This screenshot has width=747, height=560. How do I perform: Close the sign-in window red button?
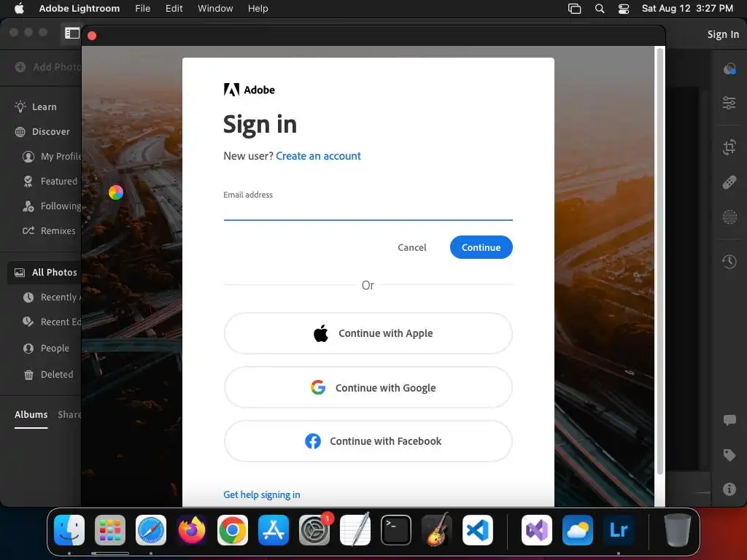92,36
